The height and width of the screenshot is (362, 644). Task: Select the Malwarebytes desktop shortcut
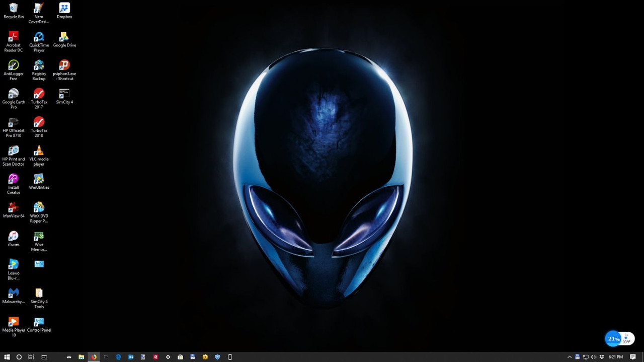pyautogui.click(x=14, y=296)
